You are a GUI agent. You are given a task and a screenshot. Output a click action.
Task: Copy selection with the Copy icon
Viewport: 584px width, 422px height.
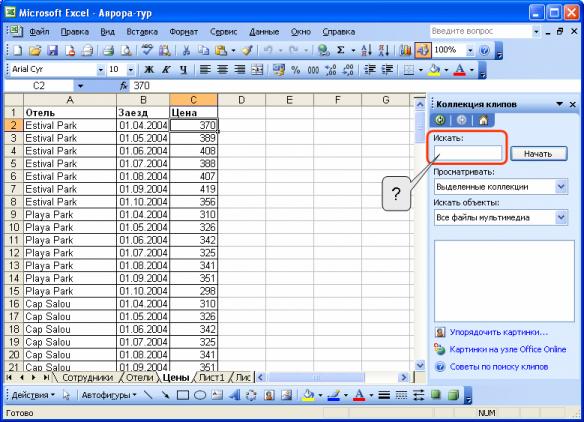[x=203, y=50]
